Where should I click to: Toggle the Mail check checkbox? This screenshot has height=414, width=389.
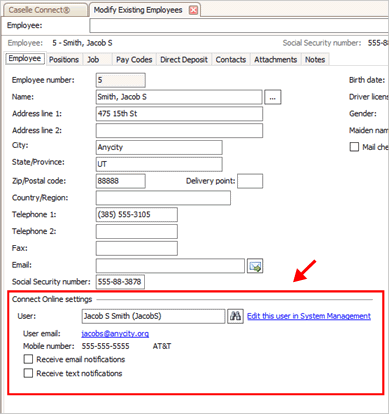coord(354,147)
